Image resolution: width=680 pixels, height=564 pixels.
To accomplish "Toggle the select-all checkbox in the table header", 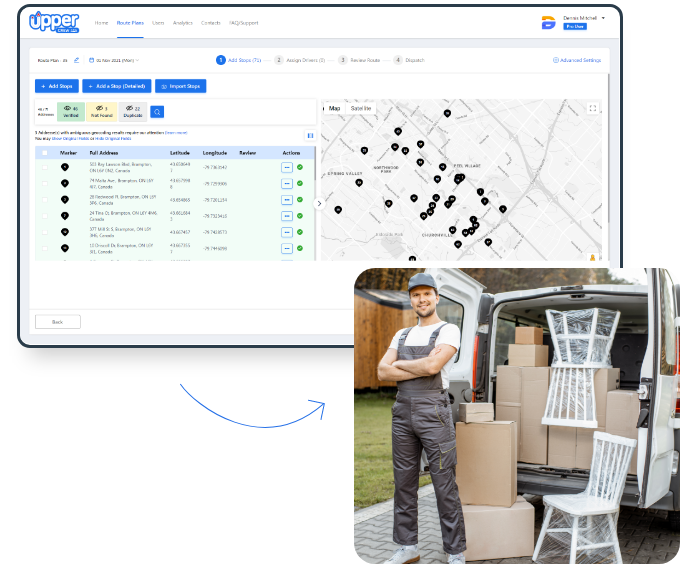I will [45, 153].
